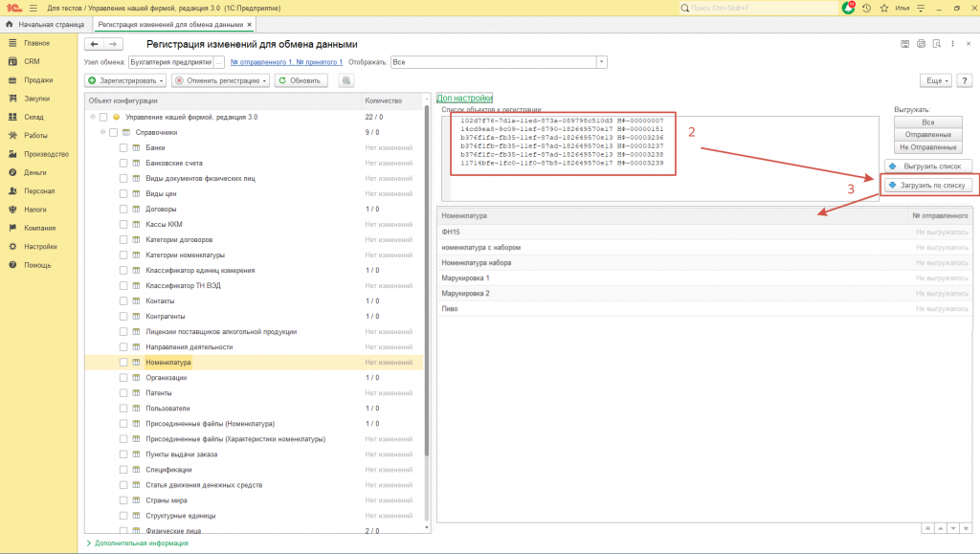Open the Главное section in sidebar

pos(37,43)
